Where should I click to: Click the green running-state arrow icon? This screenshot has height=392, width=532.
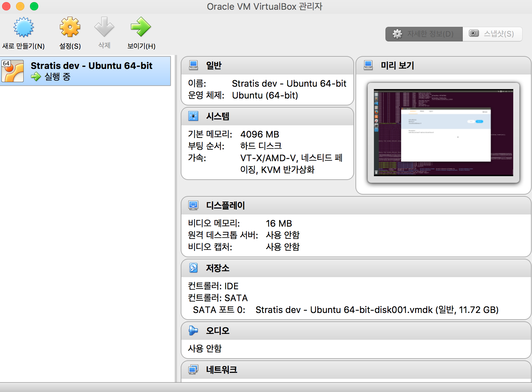click(x=36, y=77)
